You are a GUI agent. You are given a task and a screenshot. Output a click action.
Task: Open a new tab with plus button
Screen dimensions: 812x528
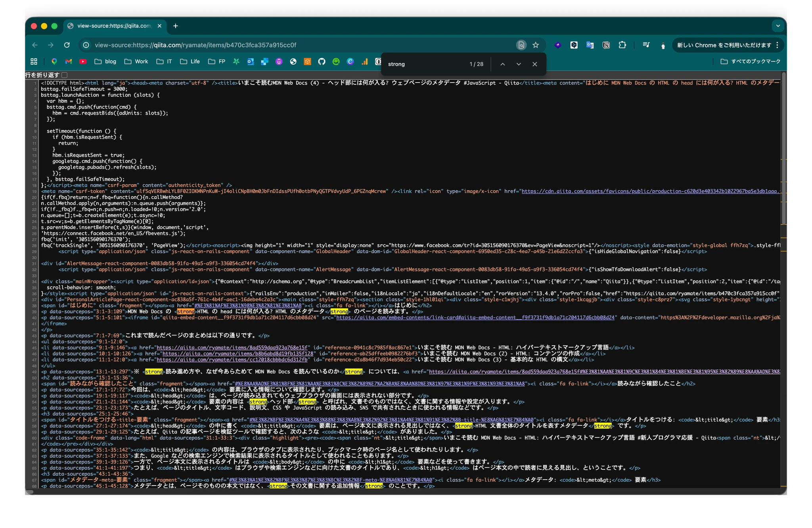176,26
